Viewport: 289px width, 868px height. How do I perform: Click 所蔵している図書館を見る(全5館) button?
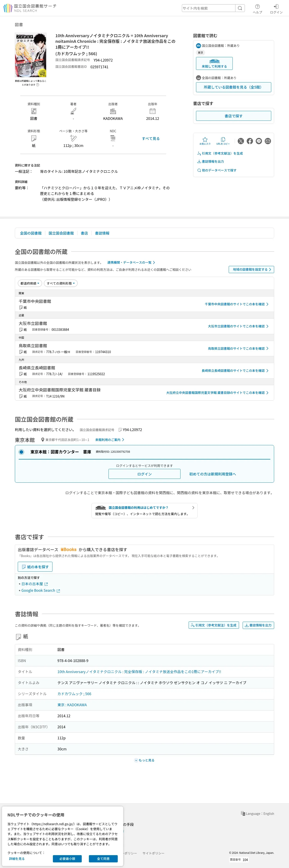[233, 87]
